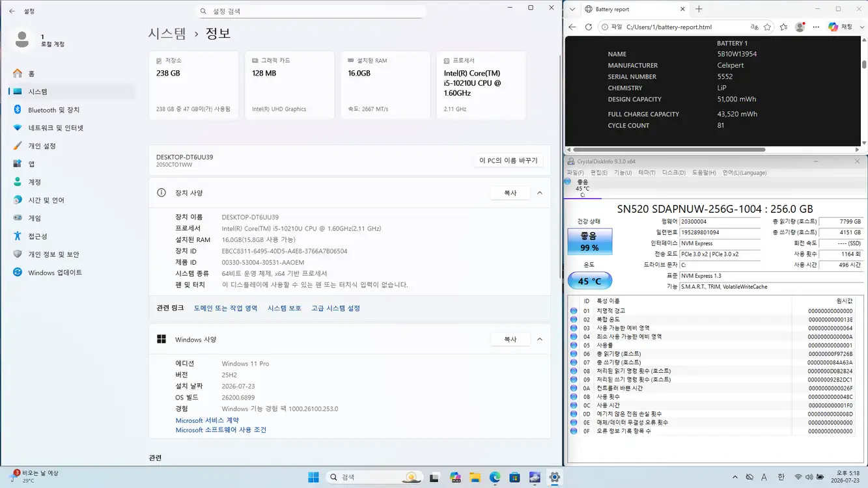Open 테마(T) menu in CrystalDiskInfo
868x488 pixels.
647,172
